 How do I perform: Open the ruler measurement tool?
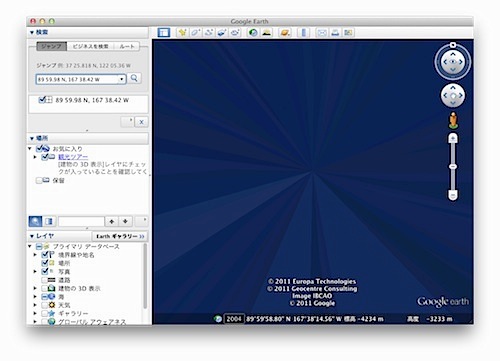pyautogui.click(x=304, y=33)
